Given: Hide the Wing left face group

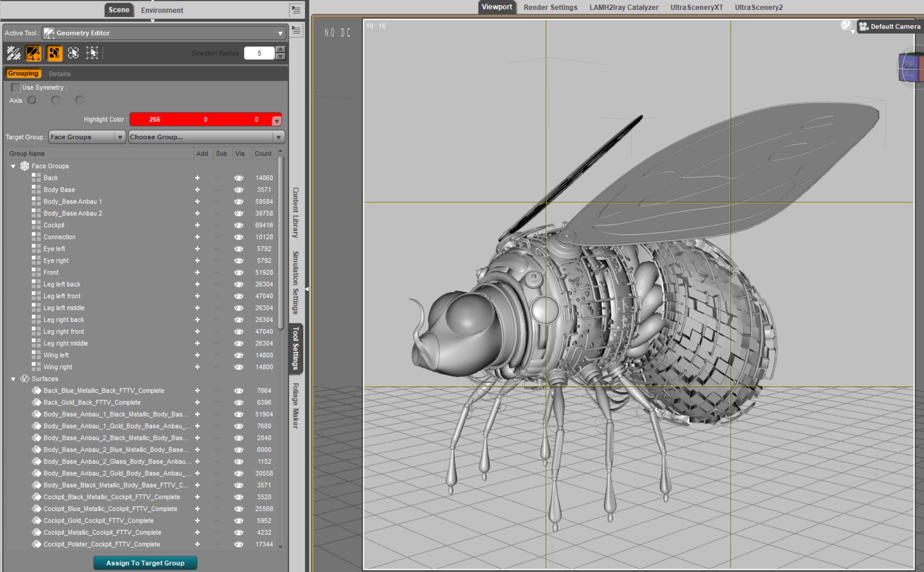Looking at the screenshot, I should click(238, 355).
